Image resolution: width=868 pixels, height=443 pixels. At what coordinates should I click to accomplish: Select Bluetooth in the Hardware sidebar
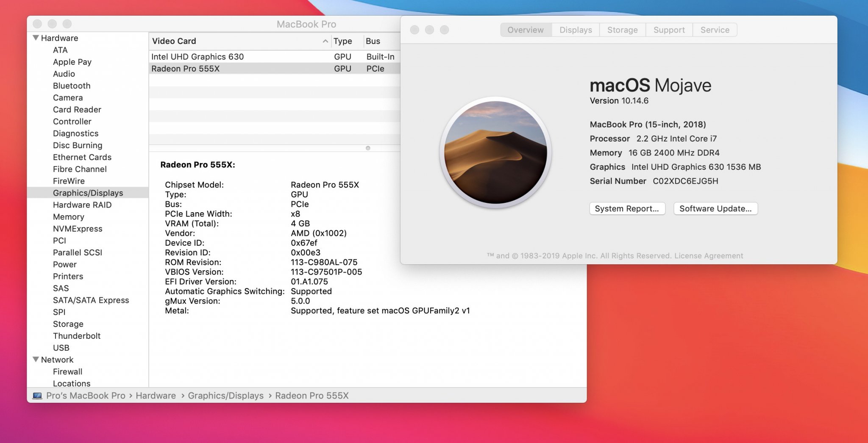72,86
